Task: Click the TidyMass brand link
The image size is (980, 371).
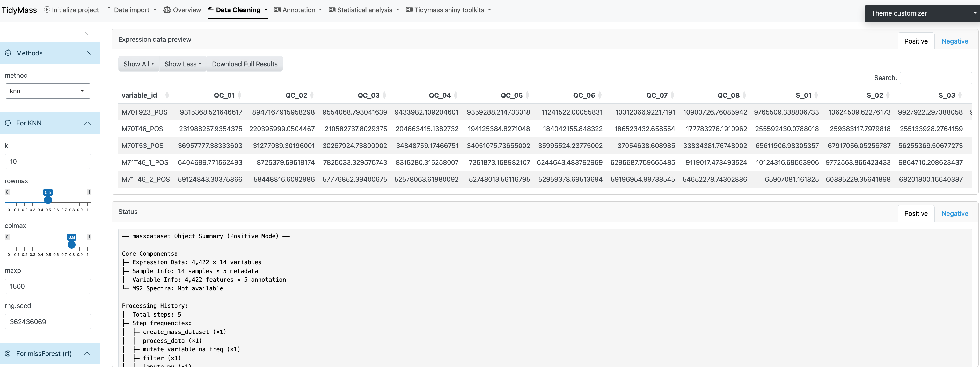Action: click(x=19, y=10)
